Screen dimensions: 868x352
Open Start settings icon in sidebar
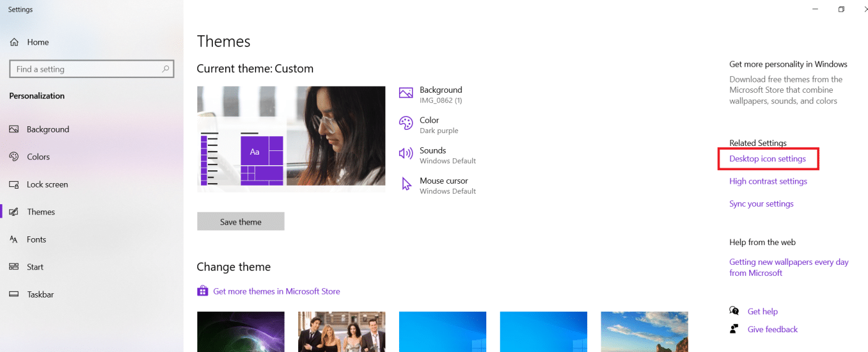[14, 267]
